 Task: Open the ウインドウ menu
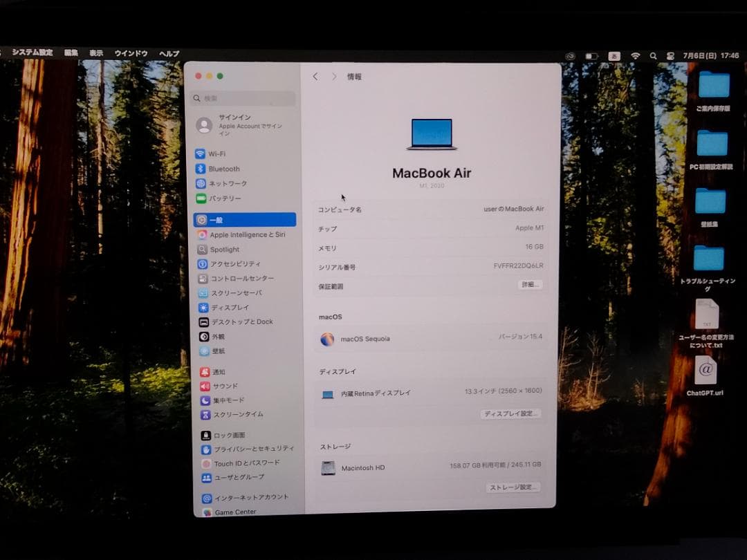(x=131, y=53)
